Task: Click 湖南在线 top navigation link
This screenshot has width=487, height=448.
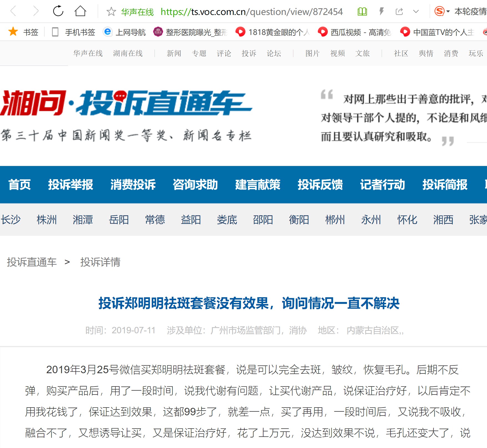Action: point(128,53)
